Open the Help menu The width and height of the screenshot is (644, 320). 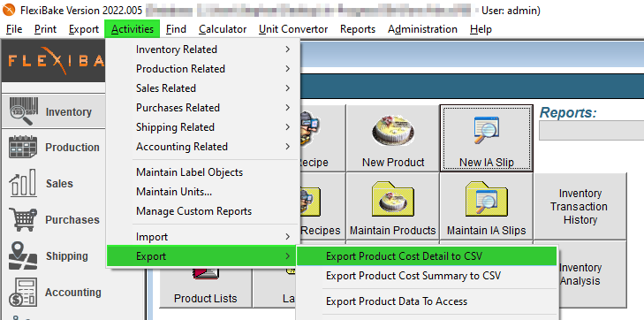click(481, 29)
